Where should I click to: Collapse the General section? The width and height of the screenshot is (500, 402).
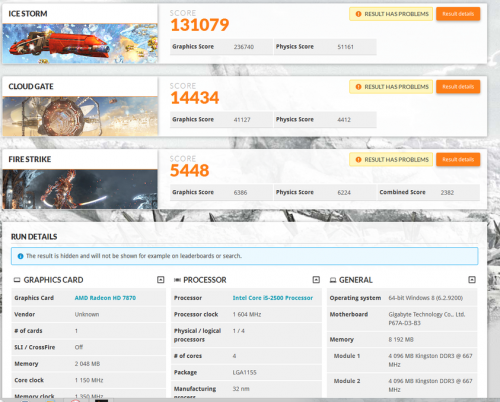click(472, 280)
